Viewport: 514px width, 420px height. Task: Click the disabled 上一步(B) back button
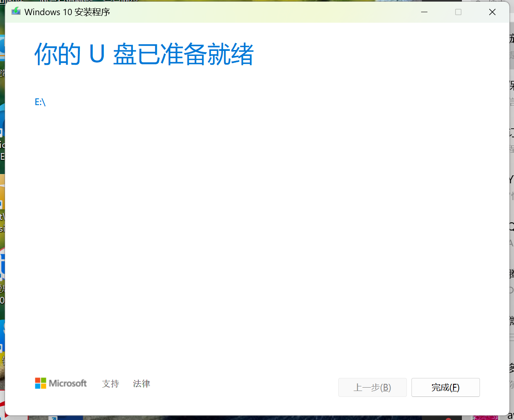[372, 387]
